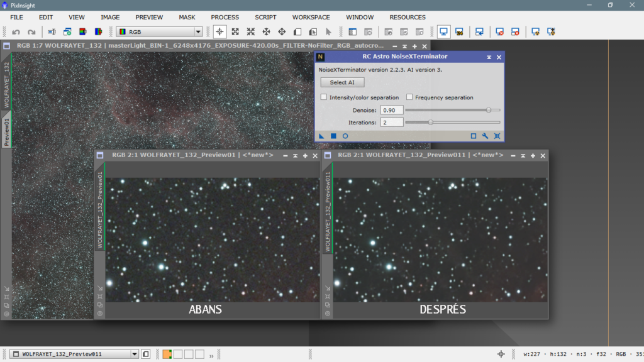Open the IMAGE menu
Screen dimensions: 644x362
click(110, 17)
